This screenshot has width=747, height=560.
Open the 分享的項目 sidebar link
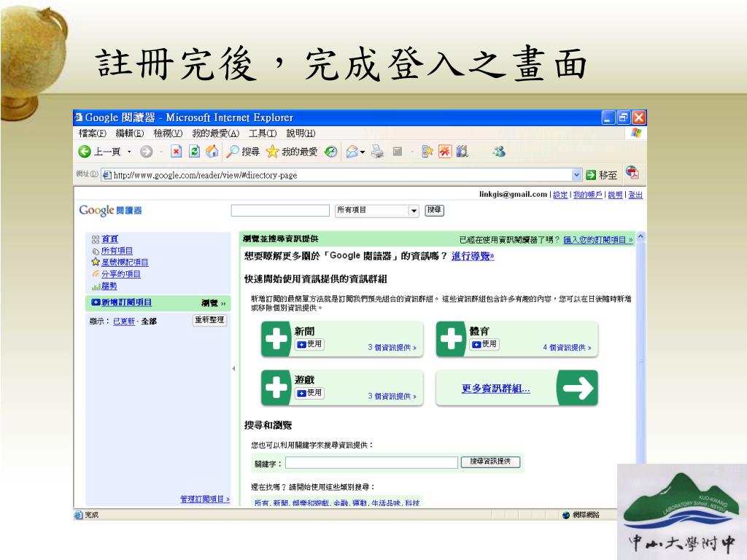point(121,274)
